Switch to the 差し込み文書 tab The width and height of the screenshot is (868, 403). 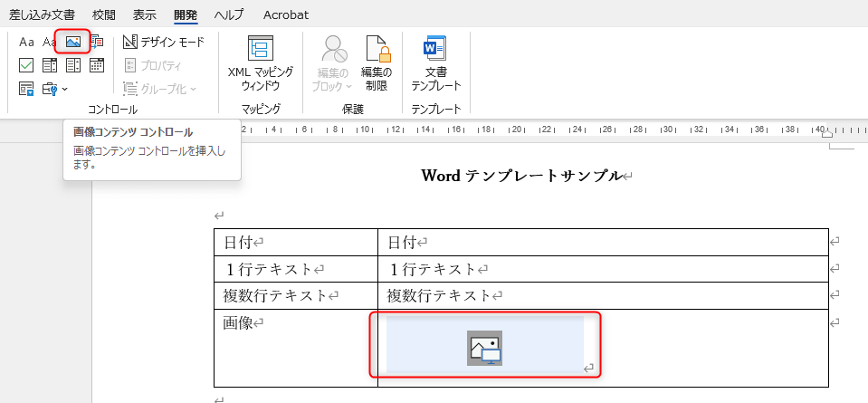click(42, 15)
